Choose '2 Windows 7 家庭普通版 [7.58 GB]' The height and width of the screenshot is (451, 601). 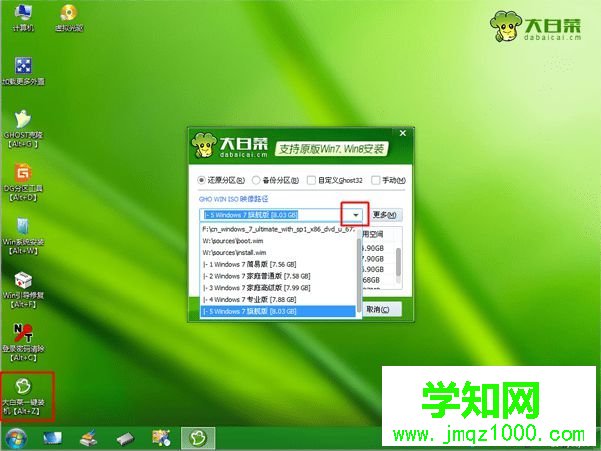pyautogui.click(x=278, y=276)
